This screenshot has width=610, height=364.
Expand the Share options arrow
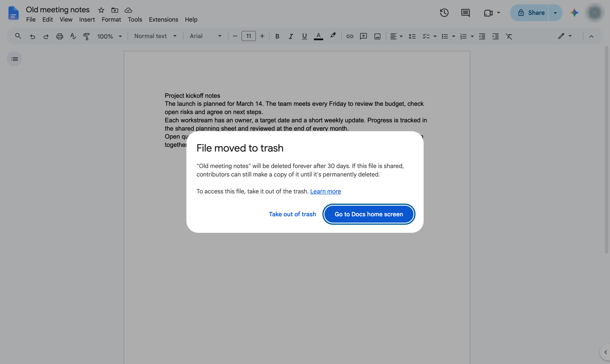point(555,13)
